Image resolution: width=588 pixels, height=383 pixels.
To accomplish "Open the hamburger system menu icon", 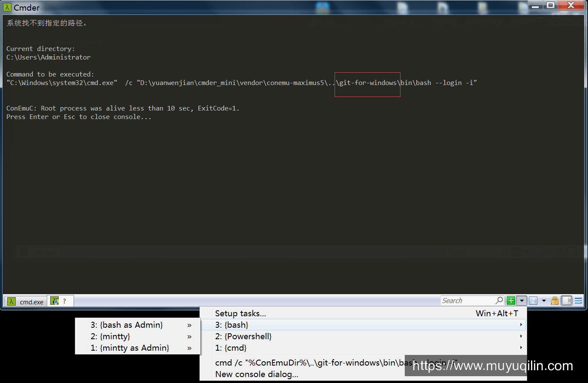I will tap(578, 301).
